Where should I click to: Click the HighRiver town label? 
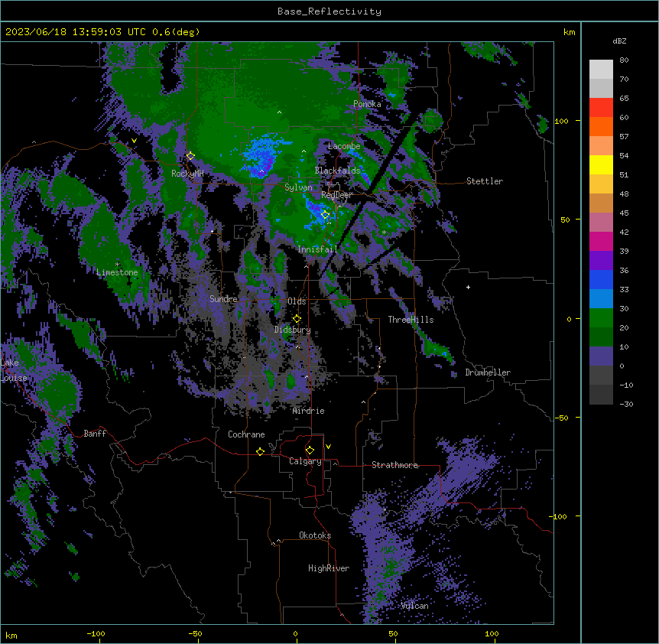point(329,568)
